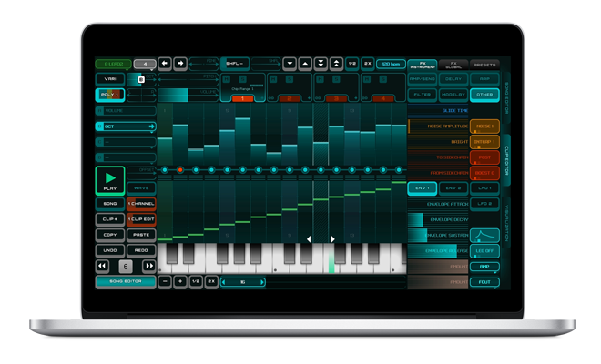Screen dimensions: 601x364
Task: Mute channel 3 with its M toggle
Action: (320, 79)
